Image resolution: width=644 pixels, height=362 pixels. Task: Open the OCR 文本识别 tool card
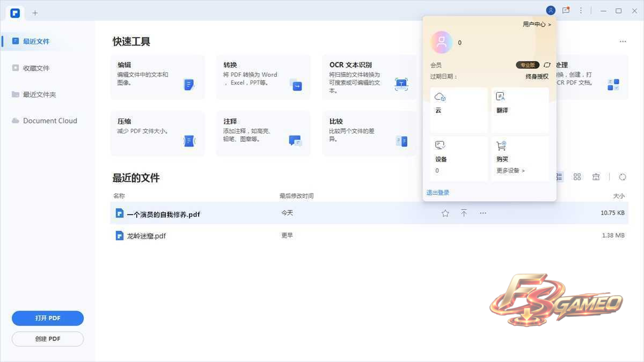(x=369, y=77)
